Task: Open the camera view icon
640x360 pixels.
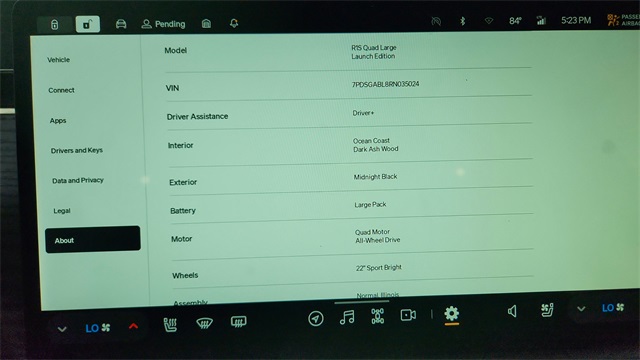Action: pyautogui.click(x=408, y=315)
